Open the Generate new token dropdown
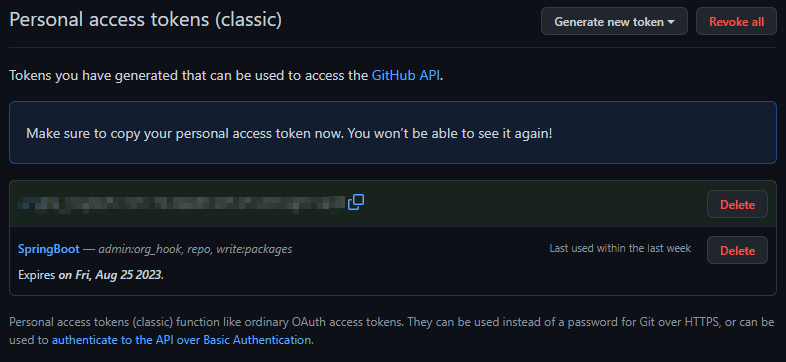This screenshot has height=362, width=786. tap(614, 22)
